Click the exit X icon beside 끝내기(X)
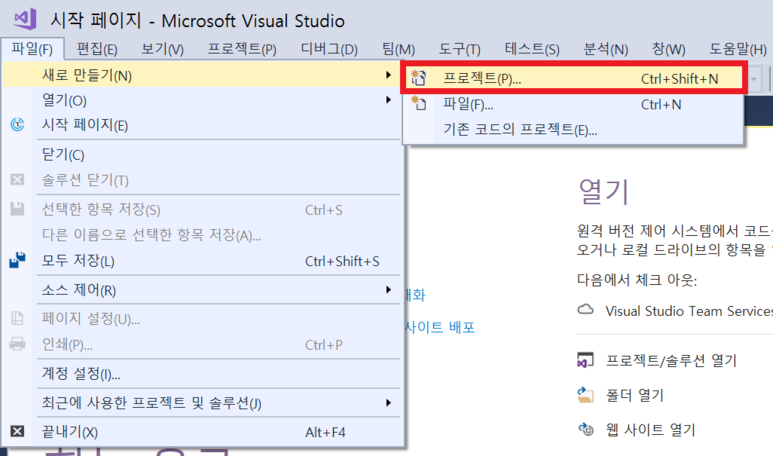Image resolution: width=773 pixels, height=456 pixels. 17,431
